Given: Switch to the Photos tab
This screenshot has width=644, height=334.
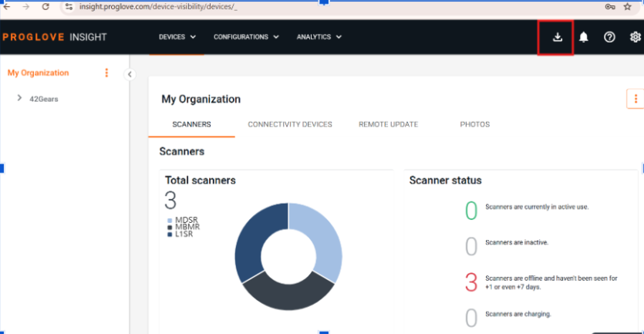Looking at the screenshot, I should coord(475,124).
